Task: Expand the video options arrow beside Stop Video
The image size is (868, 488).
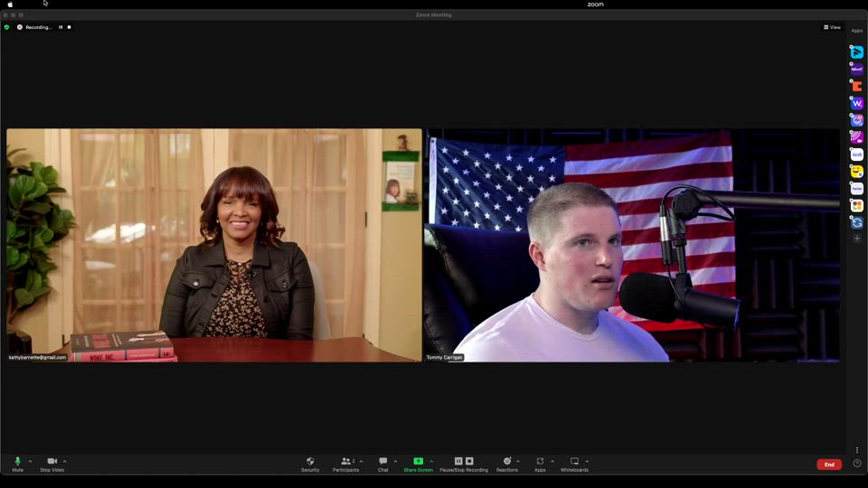Action: click(x=64, y=461)
